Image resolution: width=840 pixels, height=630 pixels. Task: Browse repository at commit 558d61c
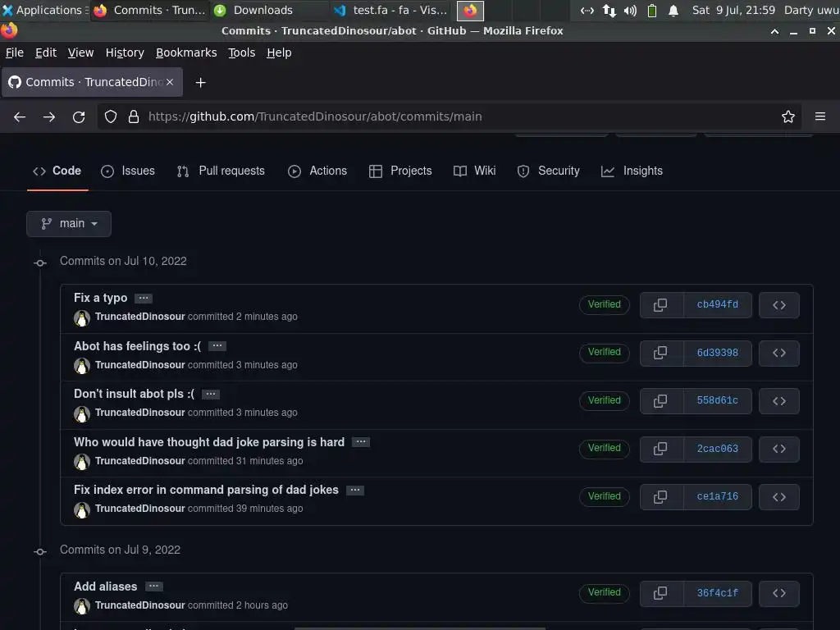(x=779, y=400)
